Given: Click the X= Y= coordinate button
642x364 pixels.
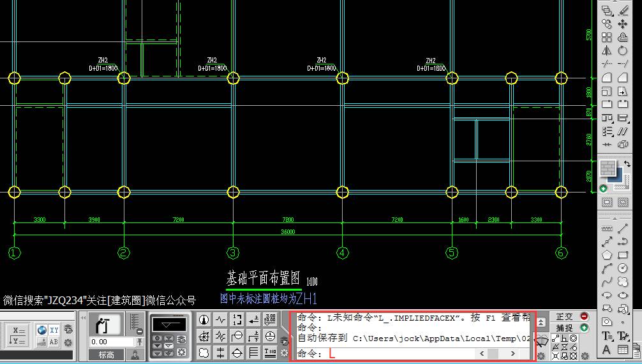Looking at the screenshot, I should pyautogui.click(x=18, y=335).
